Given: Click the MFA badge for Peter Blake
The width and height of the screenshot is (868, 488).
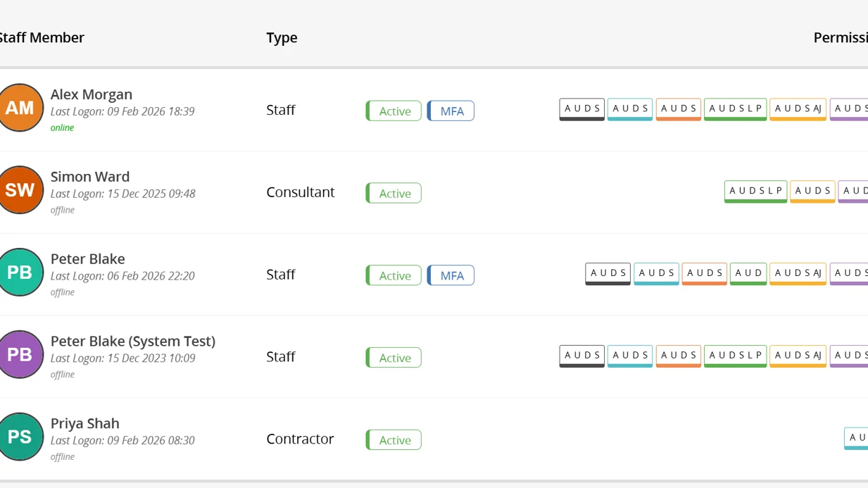Looking at the screenshot, I should coord(451,275).
